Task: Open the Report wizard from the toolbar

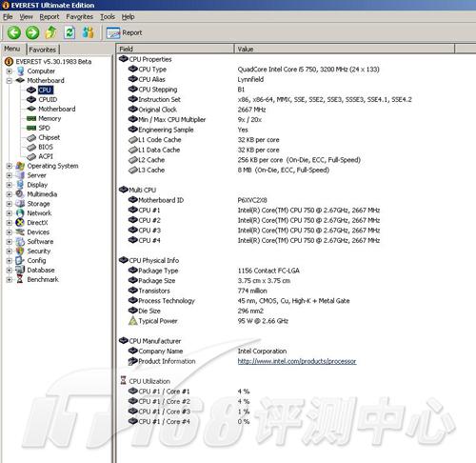Action: coord(124,32)
